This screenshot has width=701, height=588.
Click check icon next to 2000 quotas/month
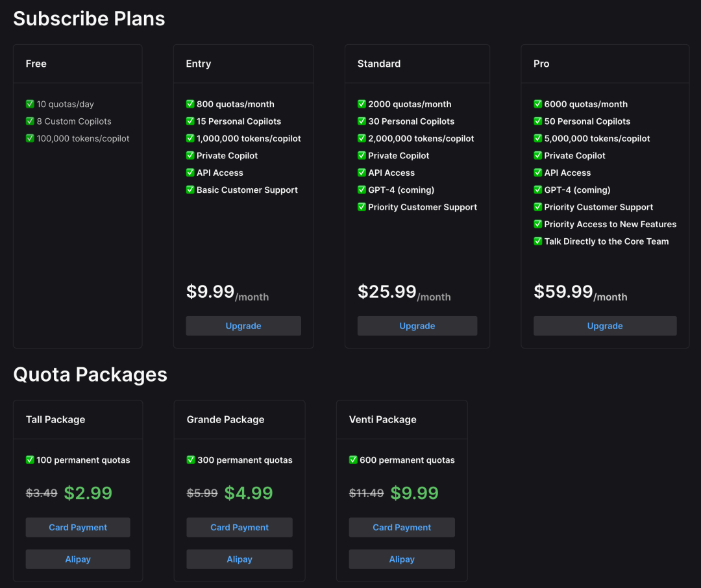[362, 104]
